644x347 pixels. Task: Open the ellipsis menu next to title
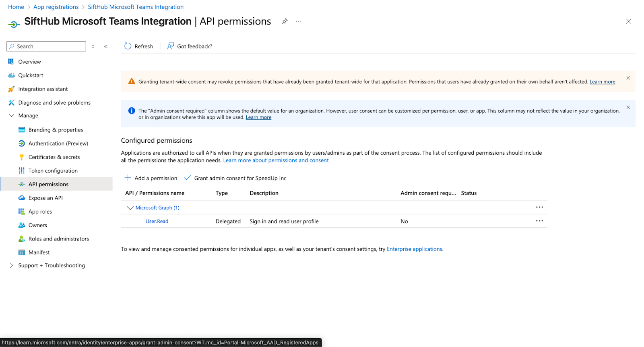tap(298, 21)
